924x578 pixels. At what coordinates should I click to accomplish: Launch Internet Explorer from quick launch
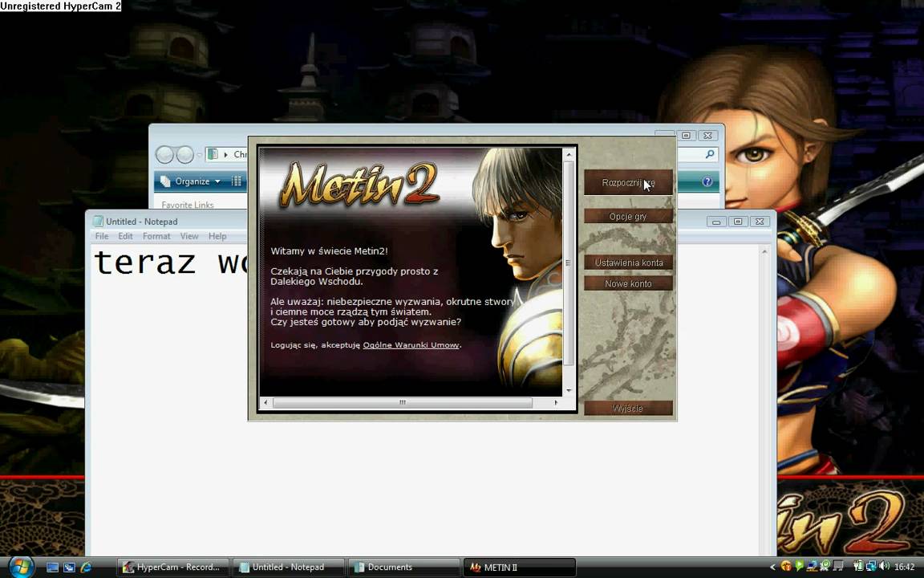click(86, 568)
